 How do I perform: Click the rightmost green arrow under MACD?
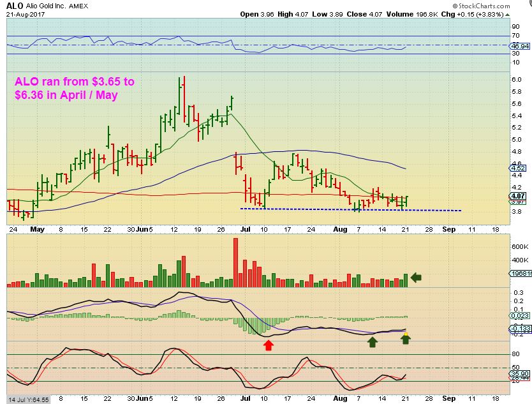click(x=406, y=338)
